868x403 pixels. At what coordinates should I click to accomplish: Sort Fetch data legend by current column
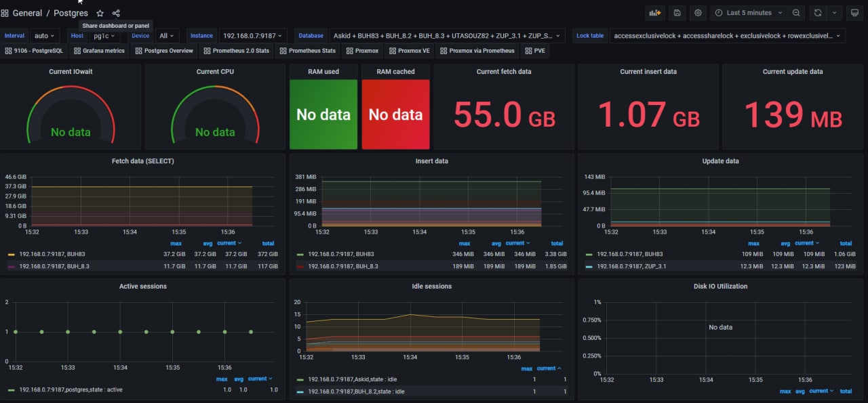(x=229, y=243)
